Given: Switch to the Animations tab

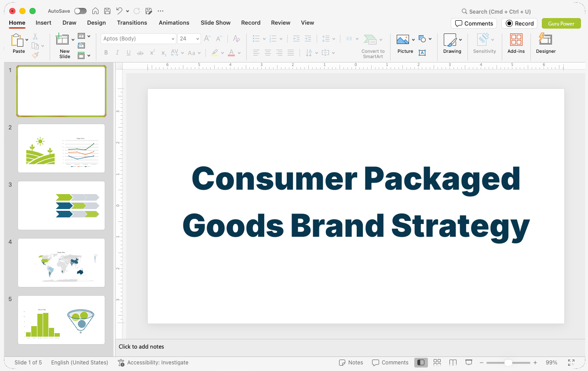Looking at the screenshot, I should [x=174, y=23].
